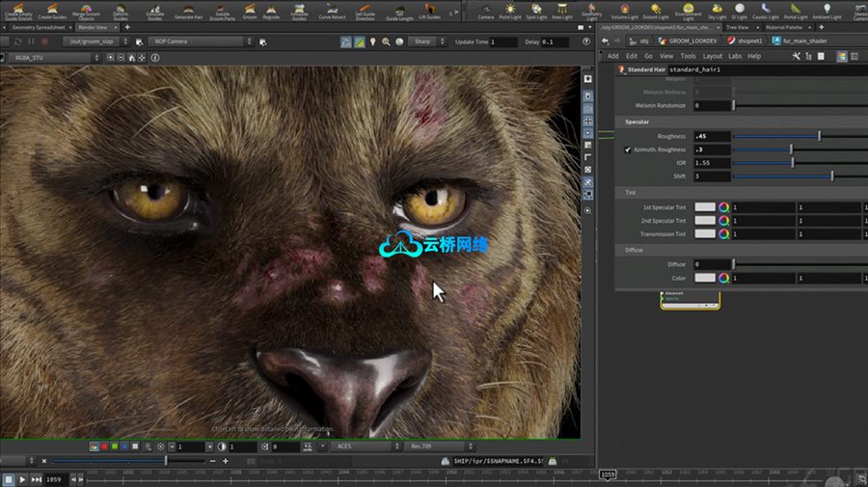
Task: Click the Roughness value input field
Action: [712, 136]
